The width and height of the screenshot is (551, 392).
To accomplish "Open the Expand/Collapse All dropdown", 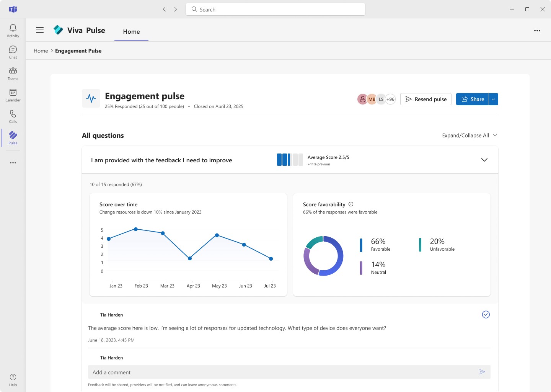I will tap(469, 136).
